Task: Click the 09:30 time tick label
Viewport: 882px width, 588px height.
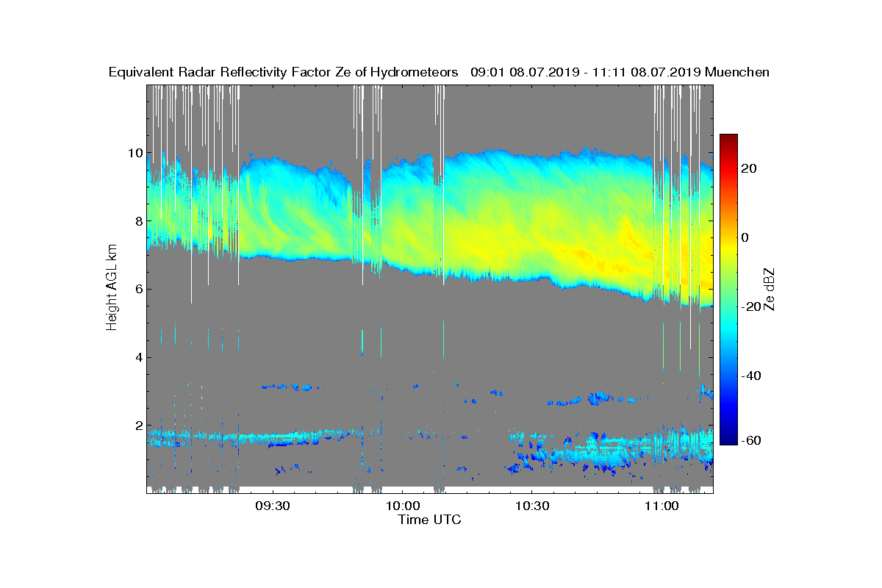Action: pos(273,506)
